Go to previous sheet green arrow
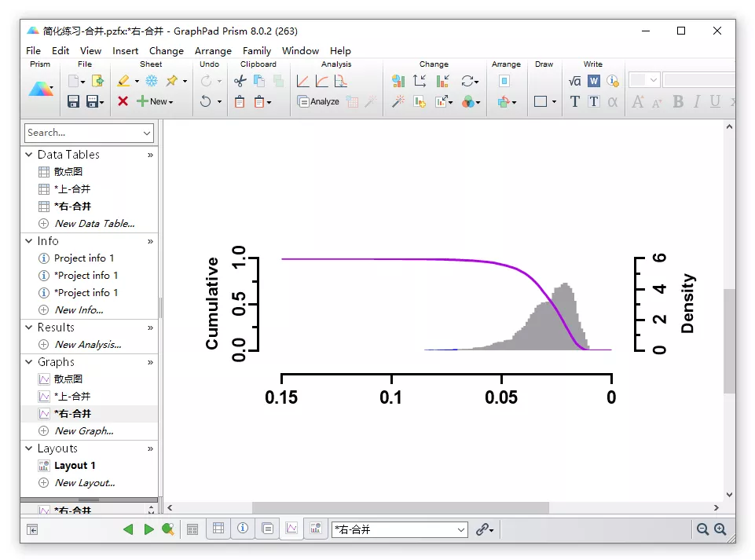Screen dimensions: 755x560 128,529
